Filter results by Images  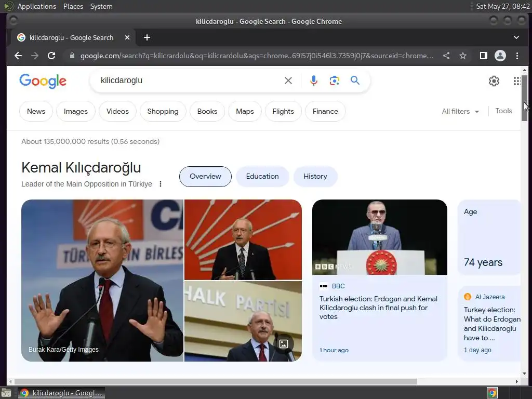tap(76, 111)
